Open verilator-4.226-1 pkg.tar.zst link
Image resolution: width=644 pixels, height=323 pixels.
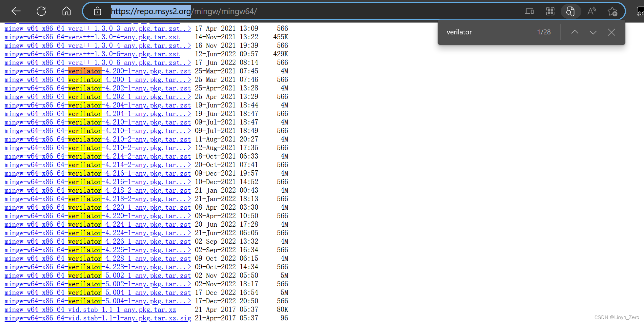(x=98, y=241)
